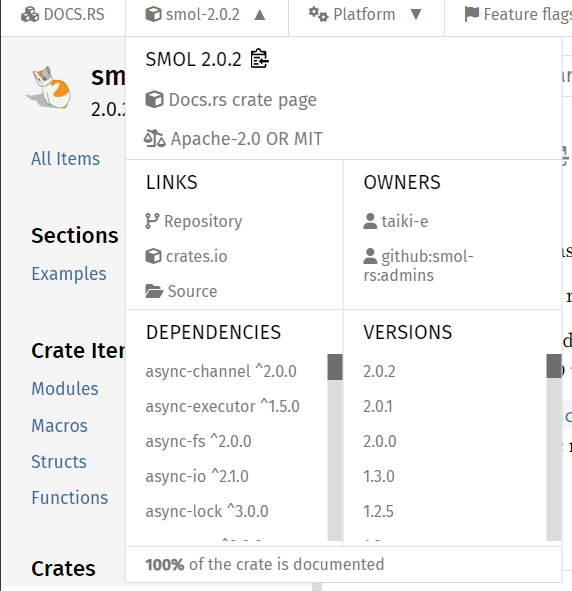Click the Dependencies list scrollbar thumb
The width and height of the screenshot is (572, 591).
[335, 367]
